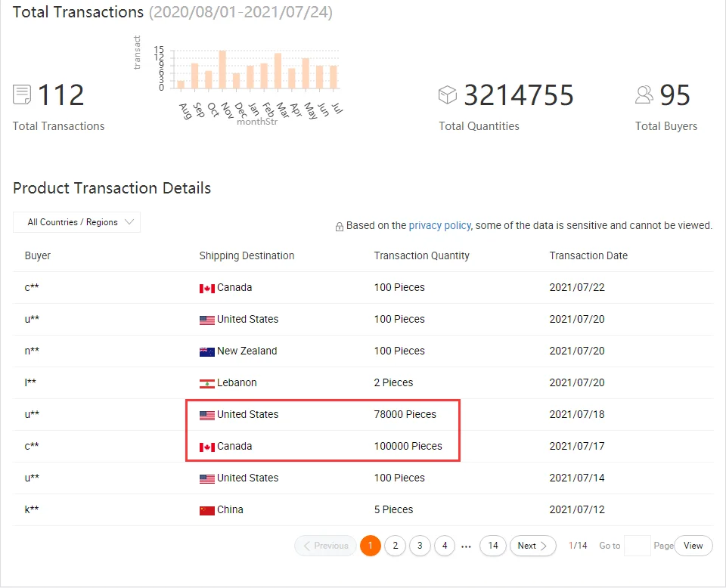Go to page 3

point(420,546)
